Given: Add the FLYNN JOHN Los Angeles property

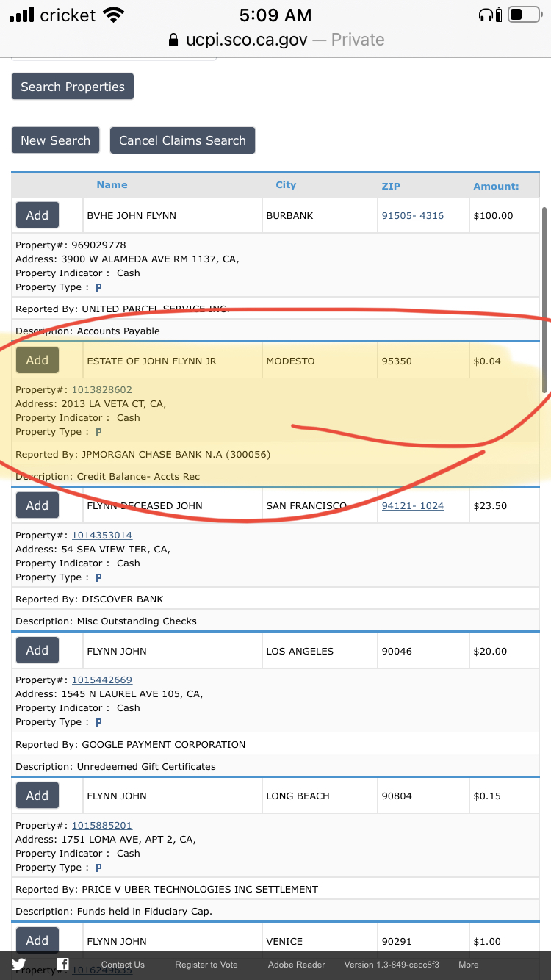Looking at the screenshot, I should click(x=37, y=650).
